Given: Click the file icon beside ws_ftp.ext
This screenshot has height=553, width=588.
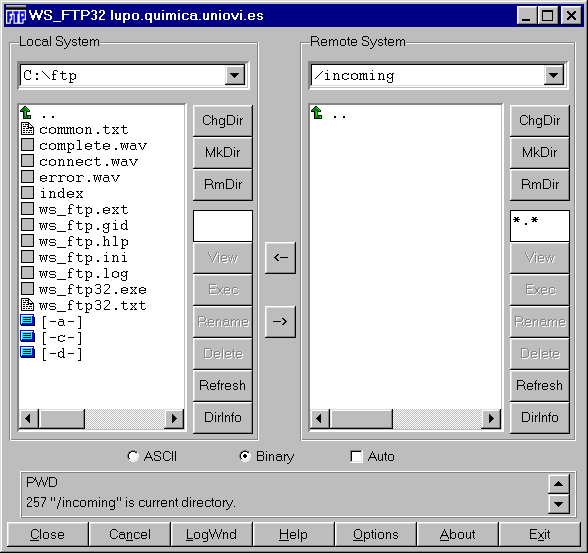Looking at the screenshot, I should click(27, 208).
